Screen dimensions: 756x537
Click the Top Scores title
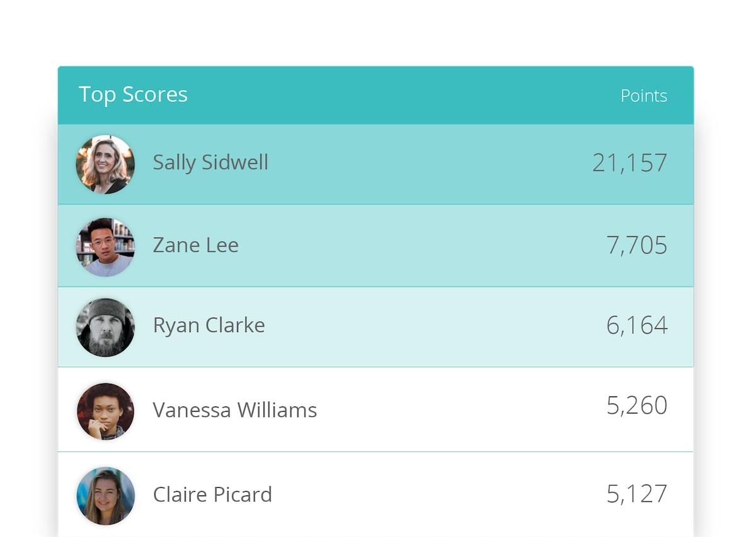tap(133, 95)
